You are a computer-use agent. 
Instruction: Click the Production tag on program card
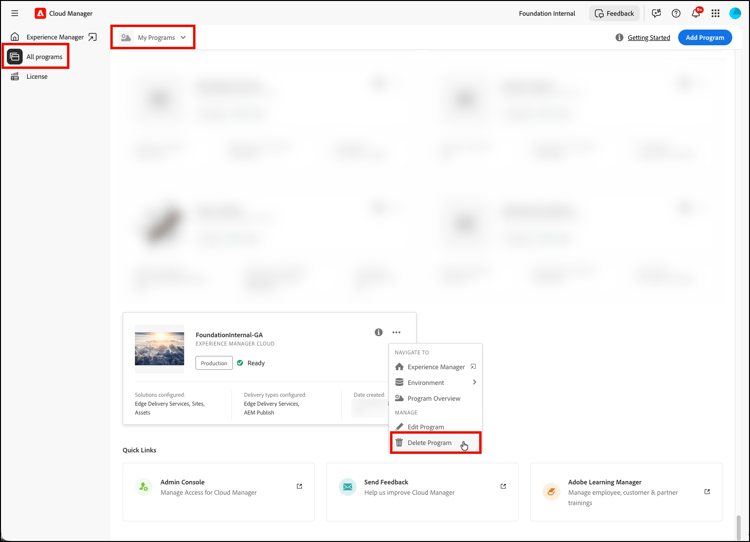(214, 363)
